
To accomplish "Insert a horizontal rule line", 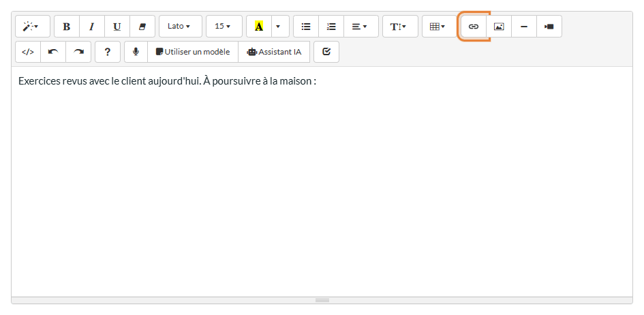I will pyautogui.click(x=524, y=27).
